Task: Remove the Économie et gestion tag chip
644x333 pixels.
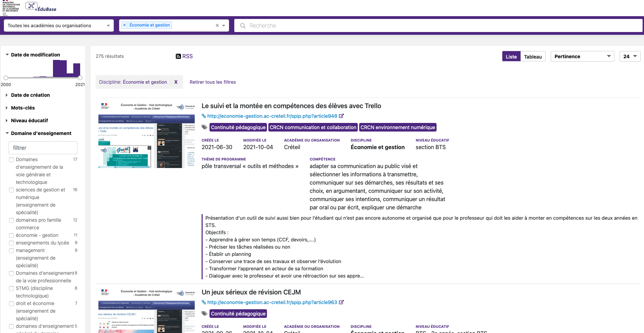Action: click(125, 25)
